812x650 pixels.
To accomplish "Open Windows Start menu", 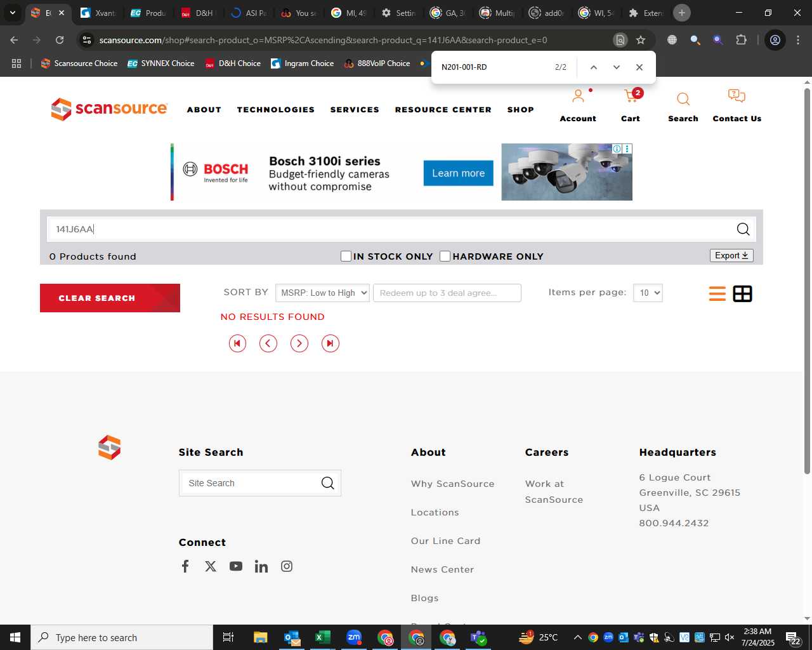I will [15, 637].
